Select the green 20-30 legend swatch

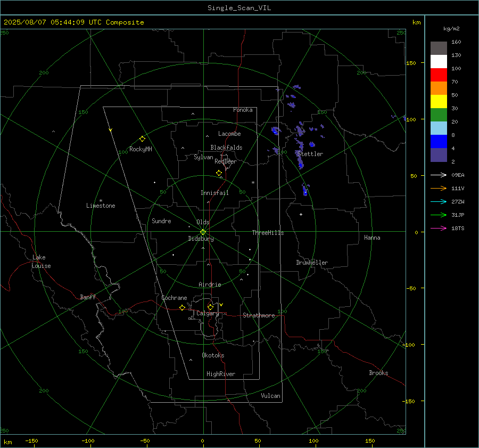(439, 115)
